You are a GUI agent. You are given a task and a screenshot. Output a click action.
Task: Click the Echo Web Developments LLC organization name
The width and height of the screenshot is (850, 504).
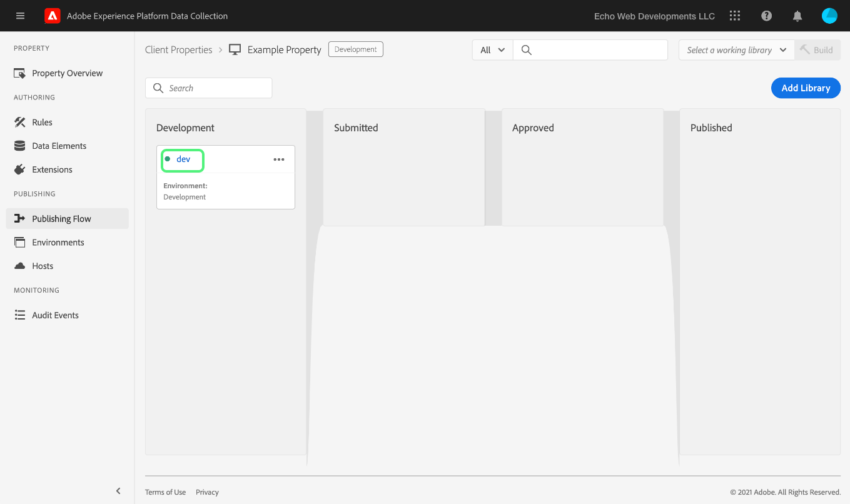pyautogui.click(x=654, y=16)
